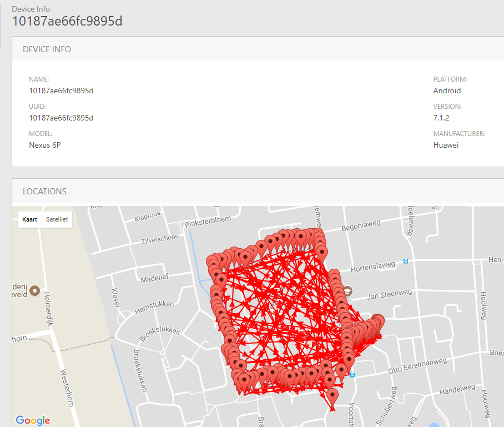Click the Hemstukken street label
Screen dimensions: 504x427
(154, 307)
